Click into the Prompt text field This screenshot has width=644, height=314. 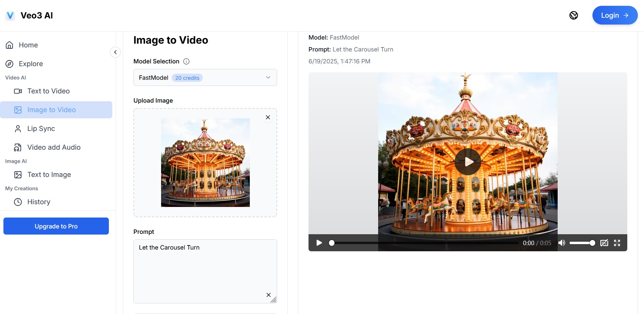tap(205, 271)
